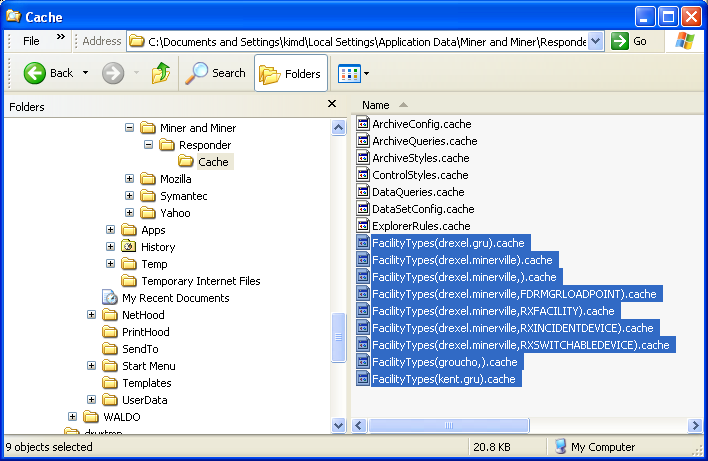Open the File menu
This screenshot has height=461, width=708.
31,41
